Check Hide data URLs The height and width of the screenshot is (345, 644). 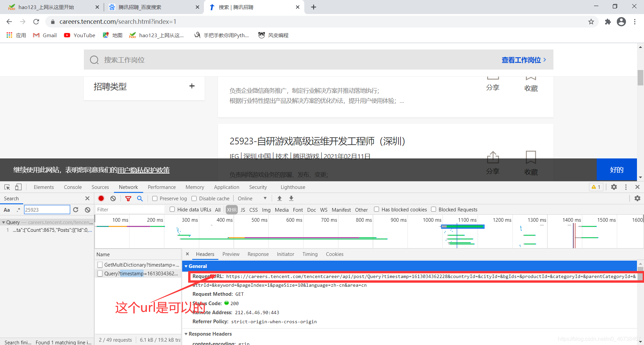(172, 209)
